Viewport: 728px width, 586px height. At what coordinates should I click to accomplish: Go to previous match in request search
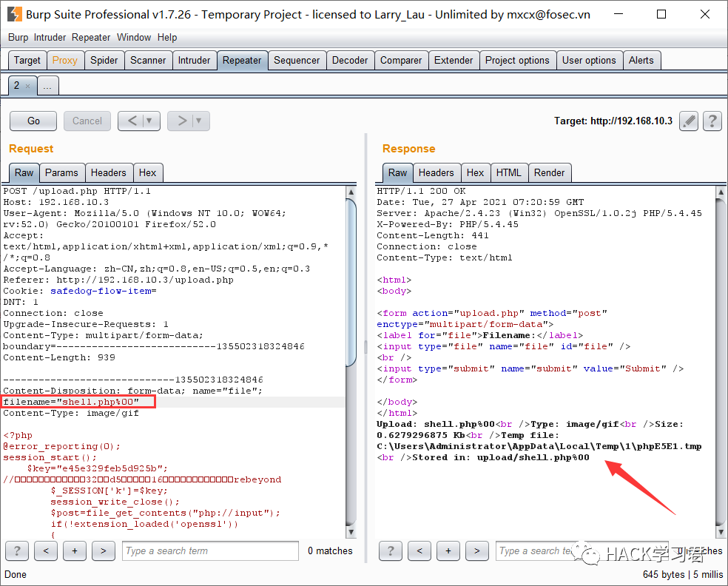point(46,551)
